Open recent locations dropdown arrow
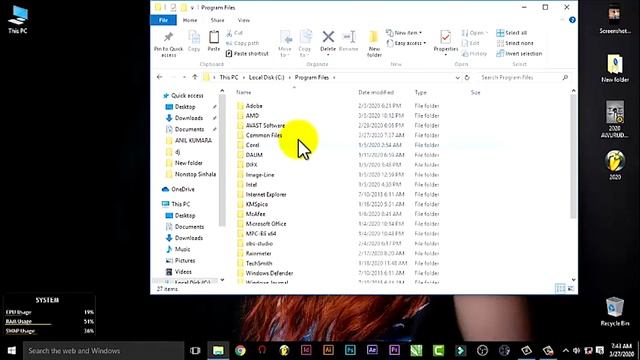 click(184, 77)
